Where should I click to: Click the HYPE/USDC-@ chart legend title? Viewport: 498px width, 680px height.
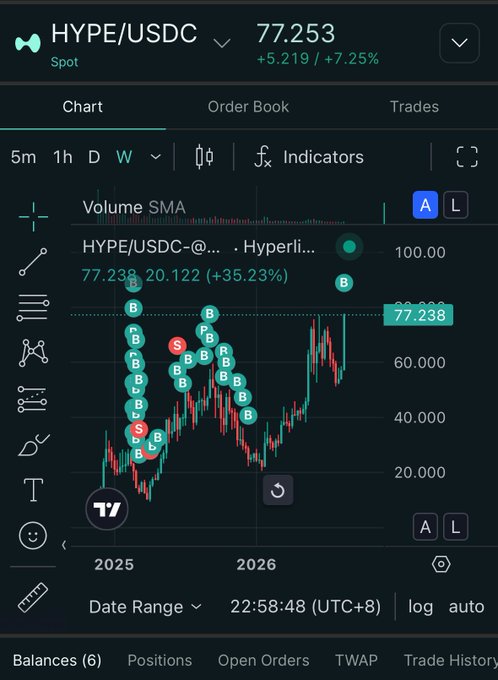pyautogui.click(x=151, y=247)
